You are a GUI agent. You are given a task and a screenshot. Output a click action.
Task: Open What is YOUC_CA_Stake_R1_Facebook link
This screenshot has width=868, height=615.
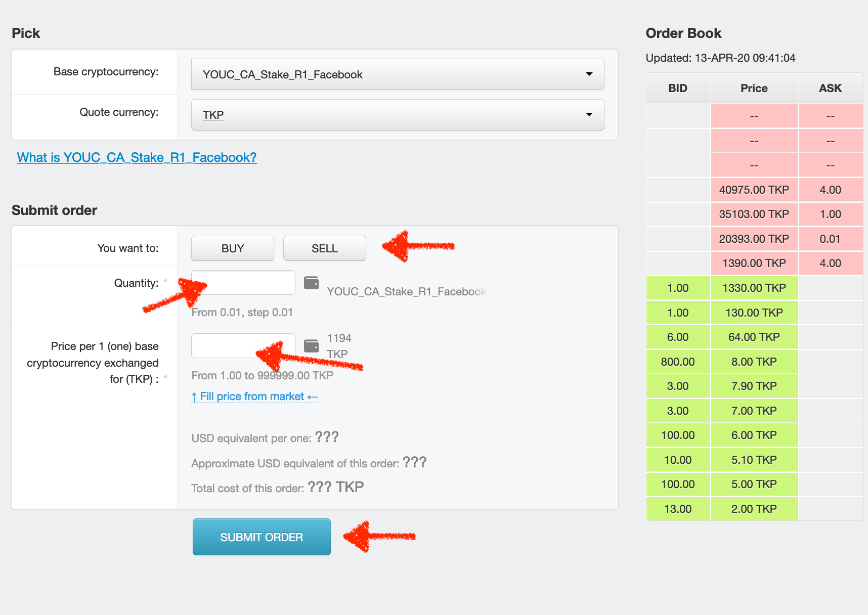pos(137,157)
